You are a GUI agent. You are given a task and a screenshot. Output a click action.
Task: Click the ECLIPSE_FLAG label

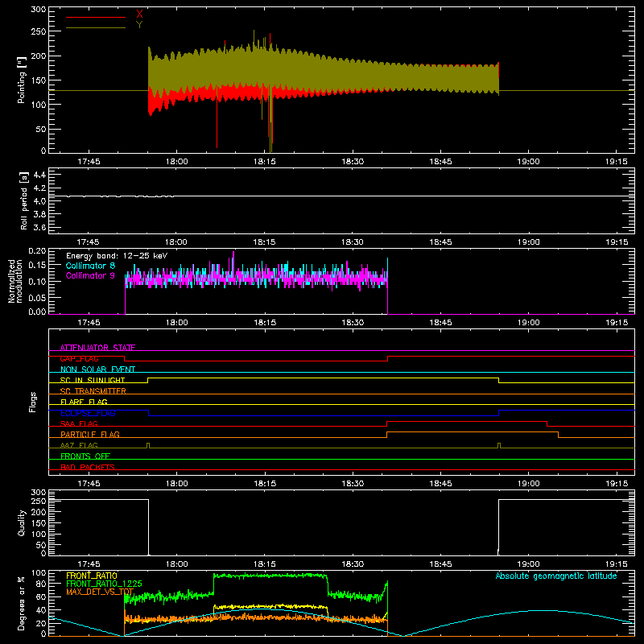point(88,413)
